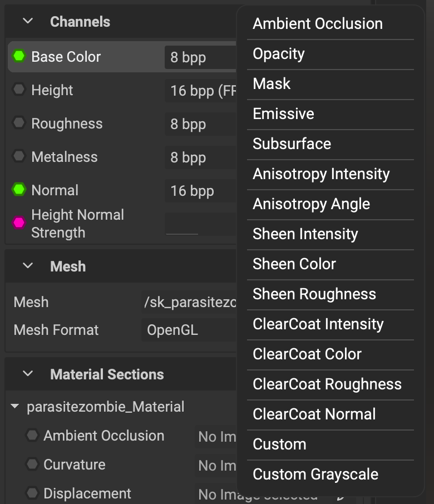Open the Base Color bit depth dropdown
434x504 pixels.
200,57
